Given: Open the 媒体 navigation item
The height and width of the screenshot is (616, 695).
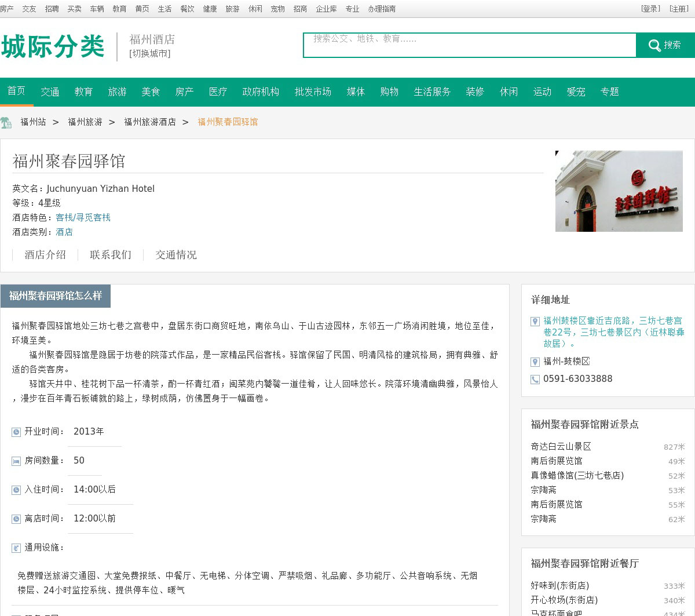Looking at the screenshot, I should 356,92.
